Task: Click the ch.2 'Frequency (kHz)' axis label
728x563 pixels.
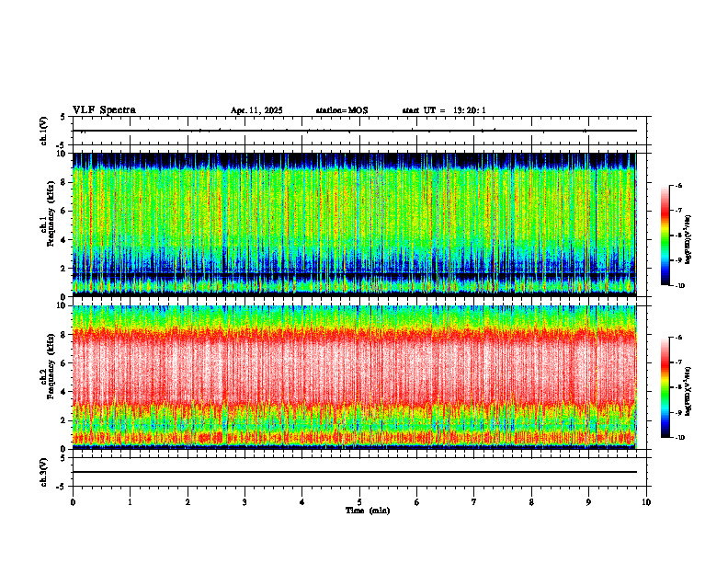Action: [x=51, y=365]
